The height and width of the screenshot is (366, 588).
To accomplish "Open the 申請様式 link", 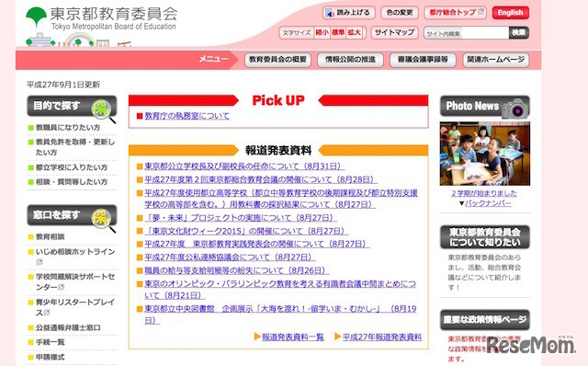I will click(x=50, y=357).
